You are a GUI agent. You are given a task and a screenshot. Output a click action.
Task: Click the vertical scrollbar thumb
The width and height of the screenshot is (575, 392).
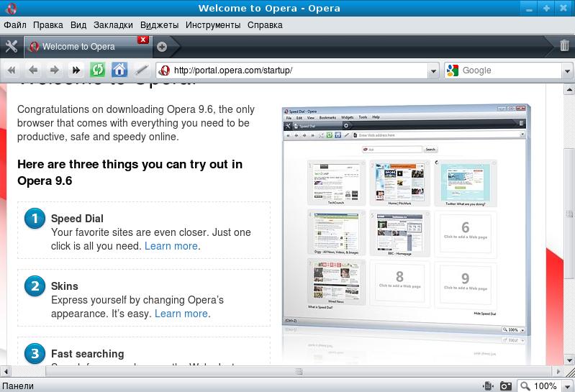pos(569,214)
